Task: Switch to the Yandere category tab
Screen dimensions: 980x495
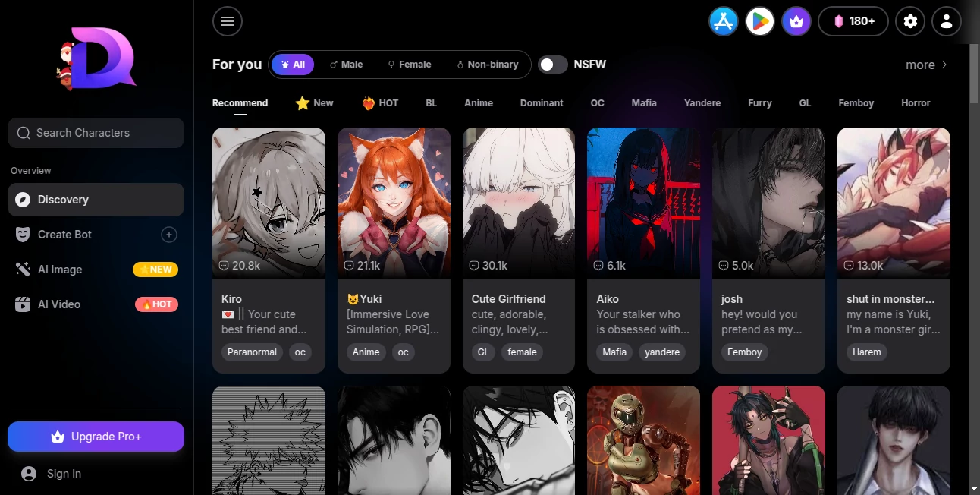Action: click(x=702, y=102)
